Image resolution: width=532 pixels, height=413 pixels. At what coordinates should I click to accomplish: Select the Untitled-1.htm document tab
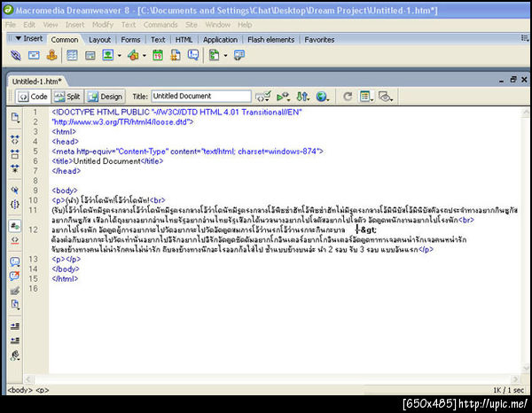36,82
